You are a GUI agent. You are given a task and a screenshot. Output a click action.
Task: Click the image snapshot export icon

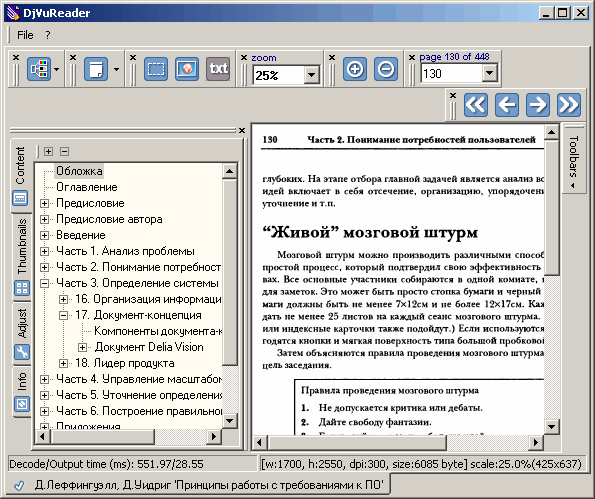tap(187, 69)
